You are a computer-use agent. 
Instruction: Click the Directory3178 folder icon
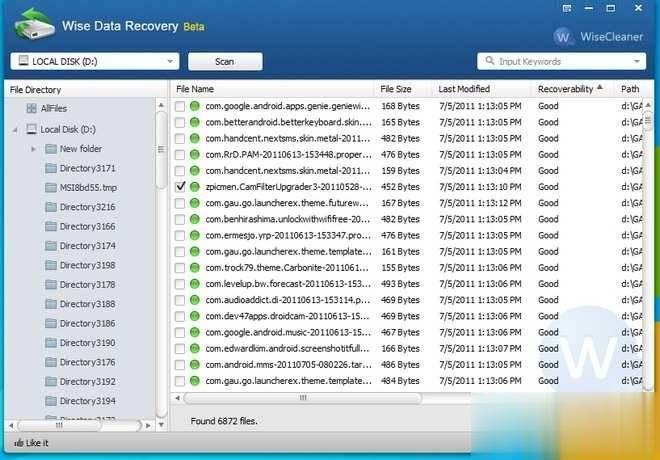51,285
